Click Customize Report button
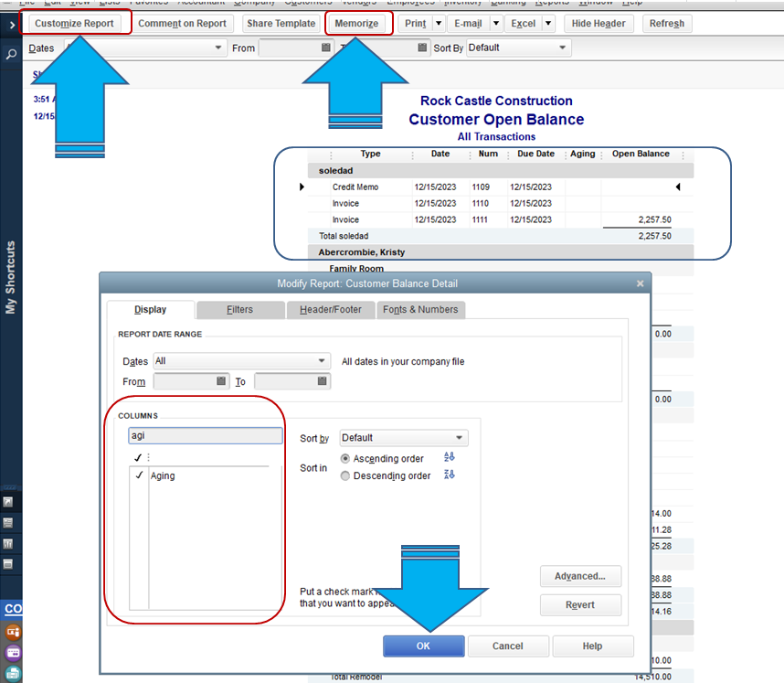The image size is (784, 683). point(75,23)
